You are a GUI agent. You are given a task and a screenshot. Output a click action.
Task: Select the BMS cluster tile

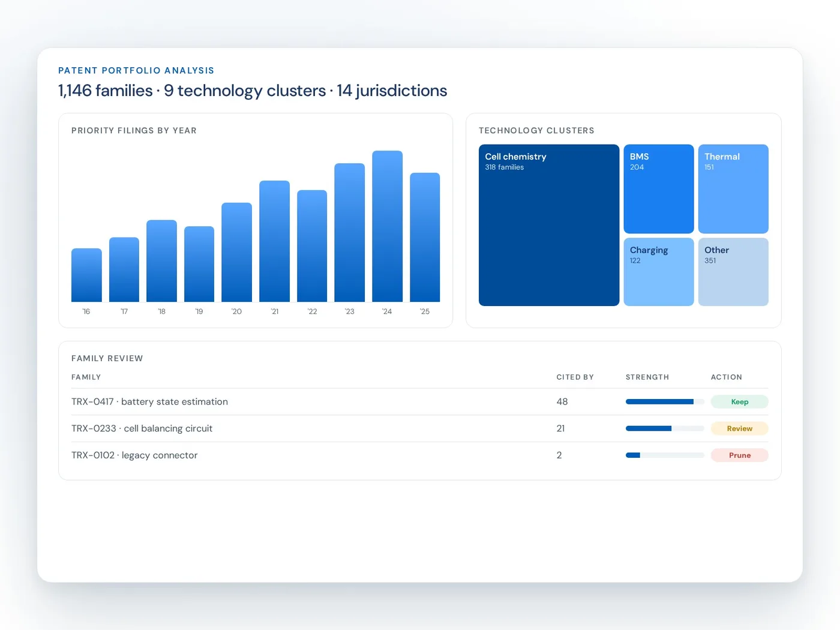659,189
